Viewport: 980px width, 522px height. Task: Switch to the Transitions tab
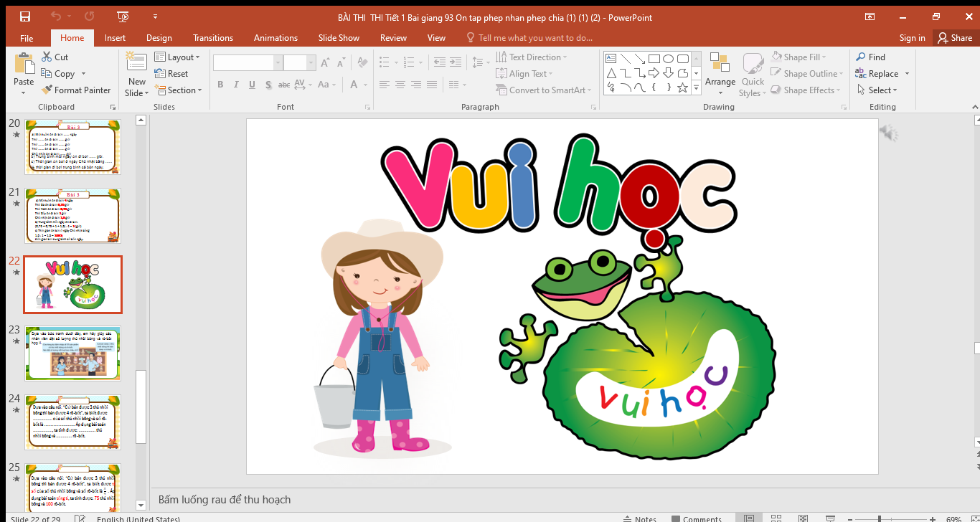point(213,38)
